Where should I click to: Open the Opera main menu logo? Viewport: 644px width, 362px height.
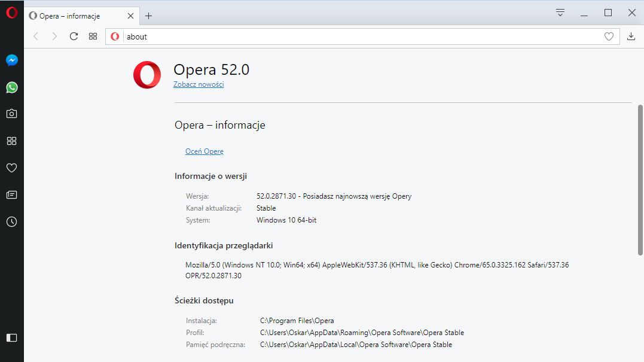(11, 13)
